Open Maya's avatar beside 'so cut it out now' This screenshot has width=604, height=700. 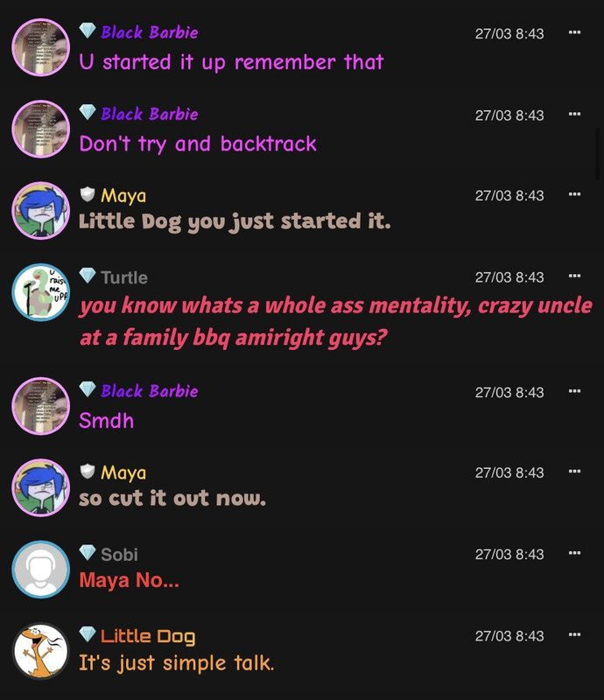click(x=40, y=487)
